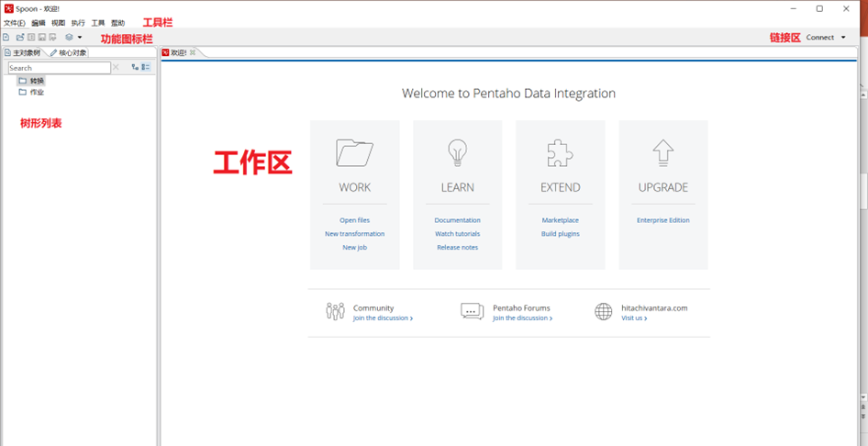Image resolution: width=868 pixels, height=446 pixels.
Task: Select the 转换 folder in the tree
Action: tap(36, 81)
